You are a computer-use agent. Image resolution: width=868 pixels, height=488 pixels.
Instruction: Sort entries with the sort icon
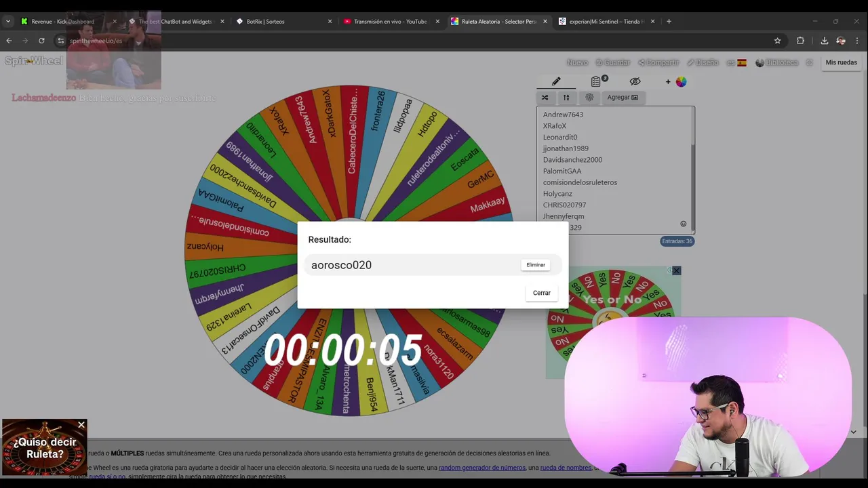(566, 98)
